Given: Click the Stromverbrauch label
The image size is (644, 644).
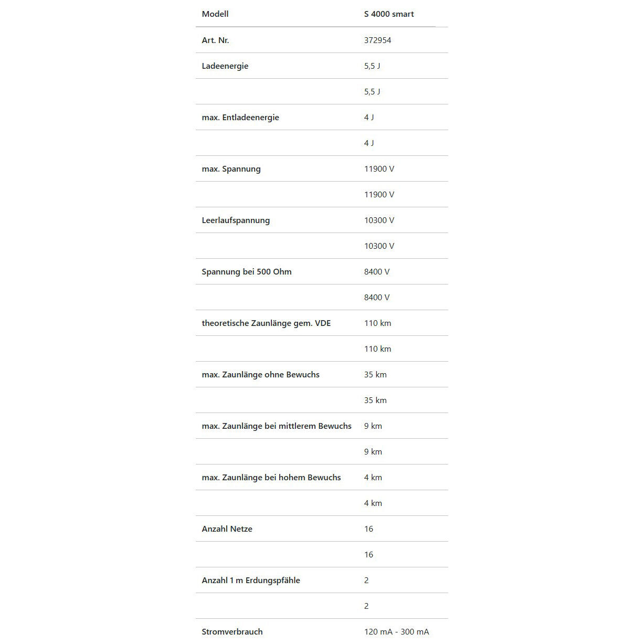Looking at the screenshot, I should click(232, 631).
